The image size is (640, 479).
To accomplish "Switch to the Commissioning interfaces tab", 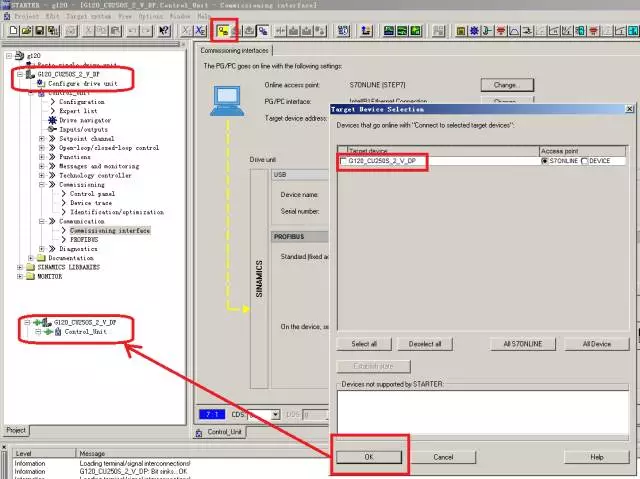I will [x=237, y=50].
